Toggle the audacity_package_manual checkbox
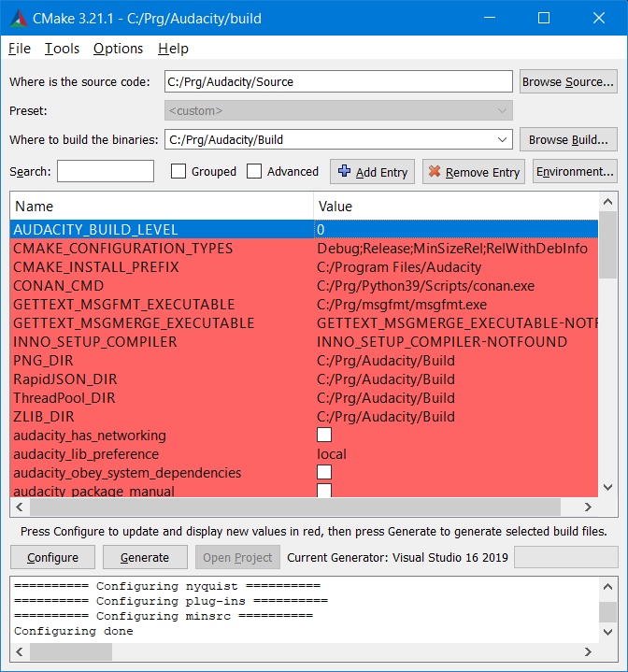The width and height of the screenshot is (628, 672). coord(324,491)
